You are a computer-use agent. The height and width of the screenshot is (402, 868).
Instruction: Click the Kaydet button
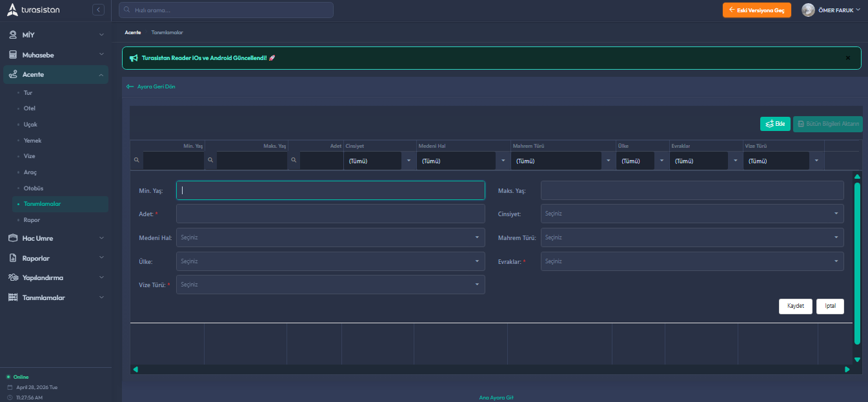(x=795, y=307)
